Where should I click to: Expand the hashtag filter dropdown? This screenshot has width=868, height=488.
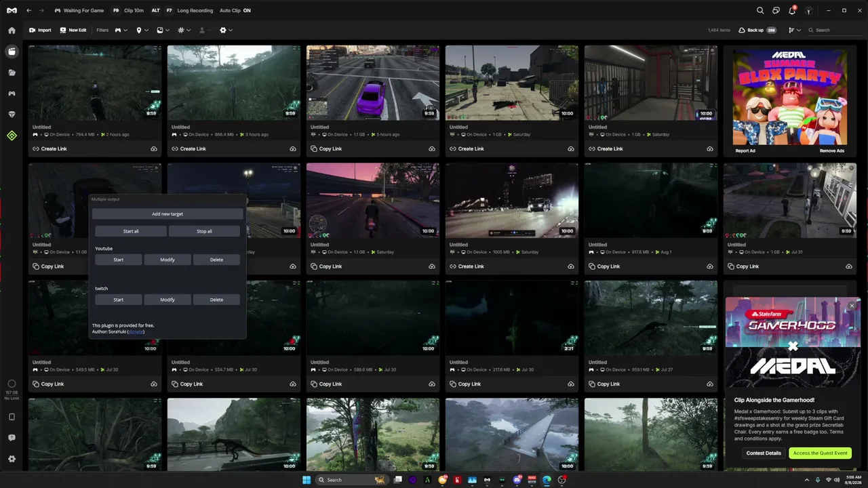click(184, 30)
